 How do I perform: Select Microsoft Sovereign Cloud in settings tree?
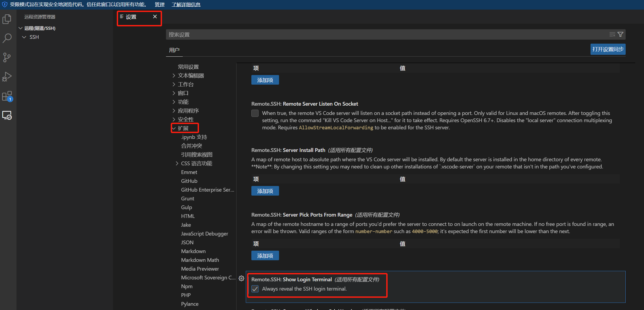pyautogui.click(x=208, y=278)
